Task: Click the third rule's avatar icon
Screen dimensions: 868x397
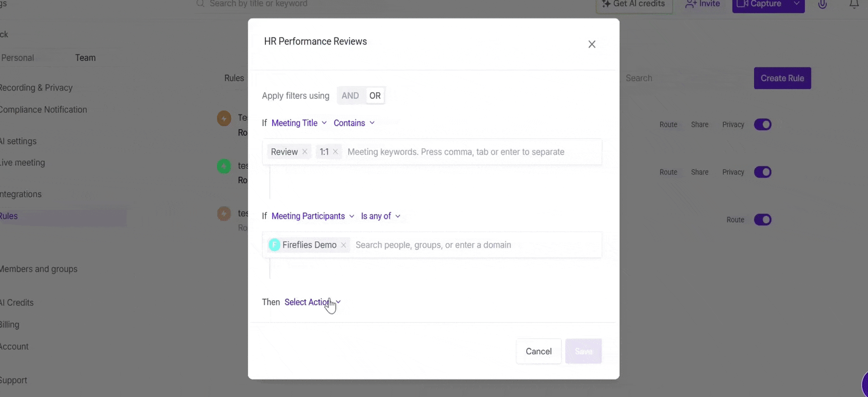Action: tap(224, 213)
